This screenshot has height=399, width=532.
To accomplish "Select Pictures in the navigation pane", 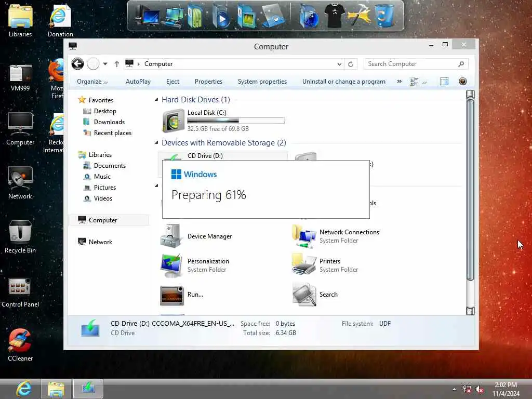I will click(x=105, y=187).
